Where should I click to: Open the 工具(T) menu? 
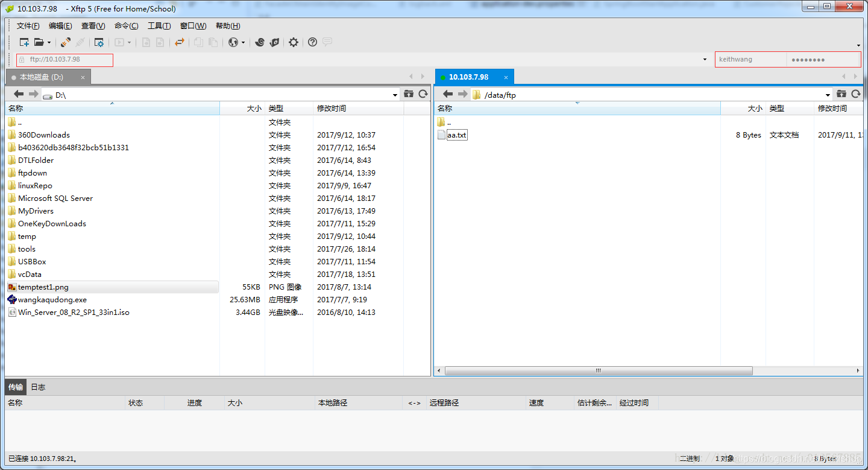coord(159,26)
